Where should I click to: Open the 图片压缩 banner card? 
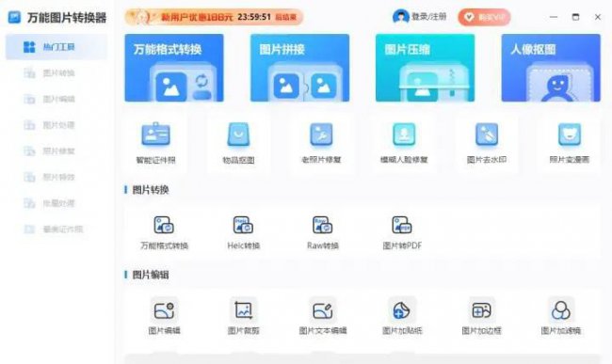(x=425, y=68)
